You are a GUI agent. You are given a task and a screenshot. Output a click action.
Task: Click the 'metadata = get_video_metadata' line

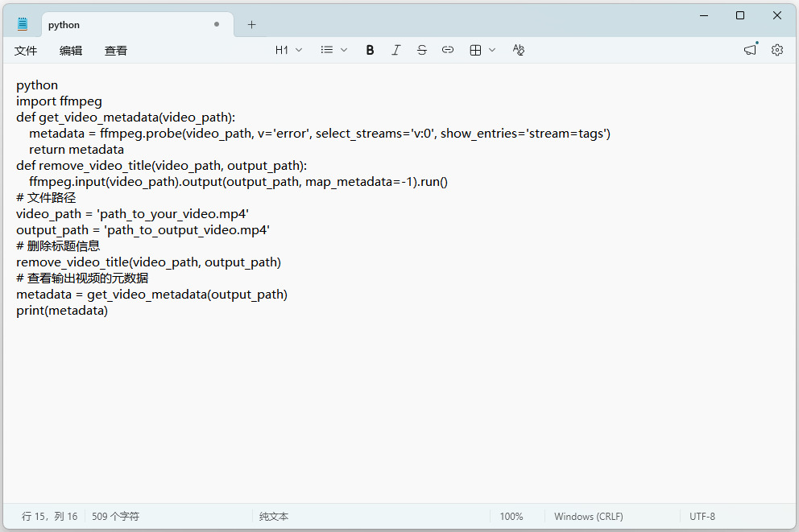[x=152, y=295]
